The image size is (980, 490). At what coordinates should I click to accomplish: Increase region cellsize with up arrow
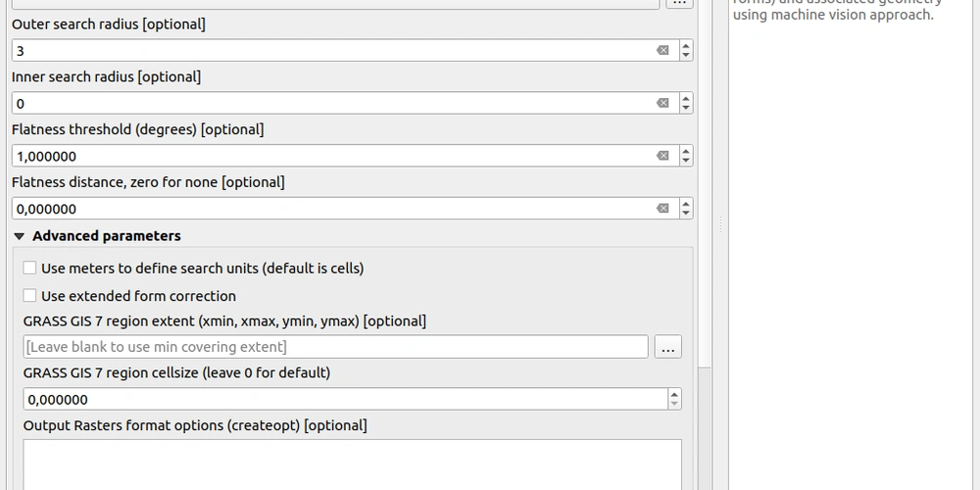click(674, 394)
